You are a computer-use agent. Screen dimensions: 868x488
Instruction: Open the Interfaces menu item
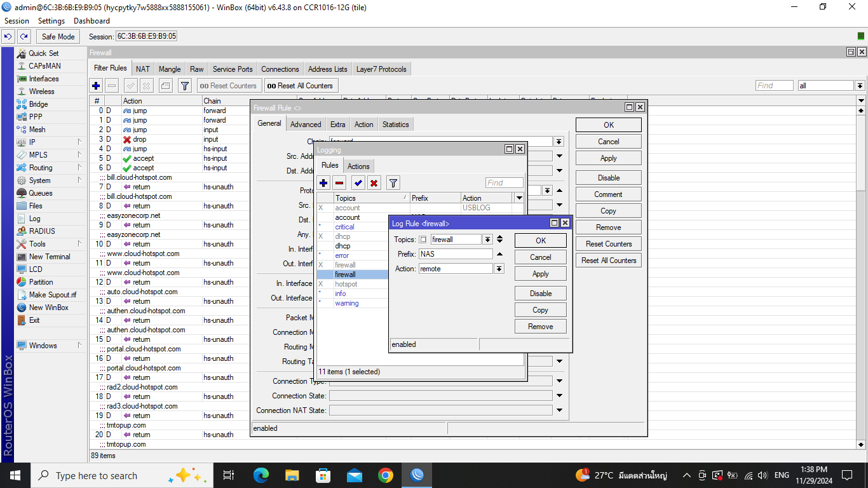(x=44, y=79)
